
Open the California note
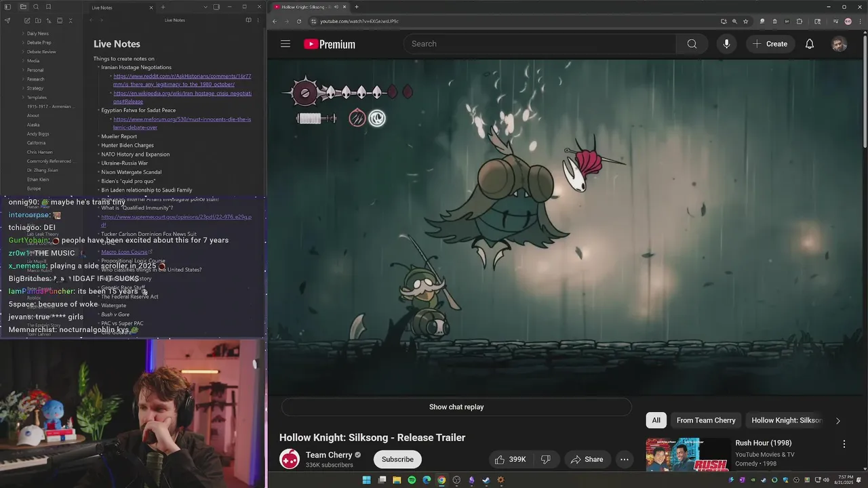[37, 143]
